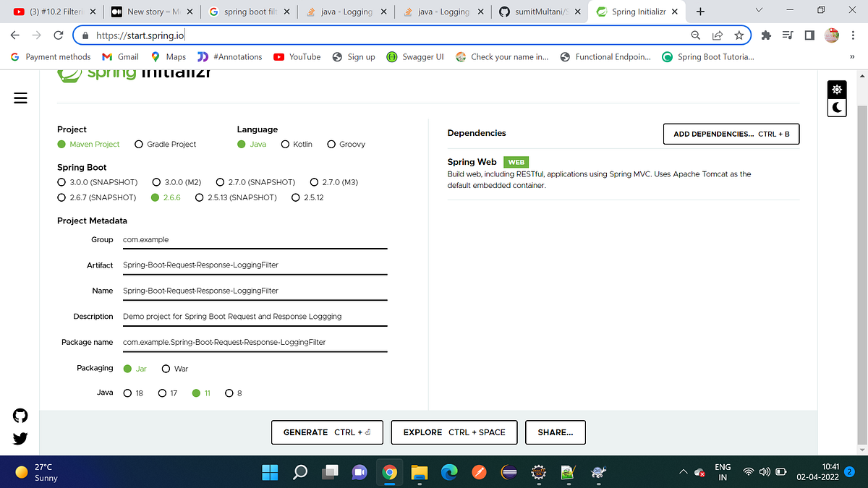Open the Spring Initializr hamburger menu
The height and width of the screenshot is (488, 868).
coord(20,98)
